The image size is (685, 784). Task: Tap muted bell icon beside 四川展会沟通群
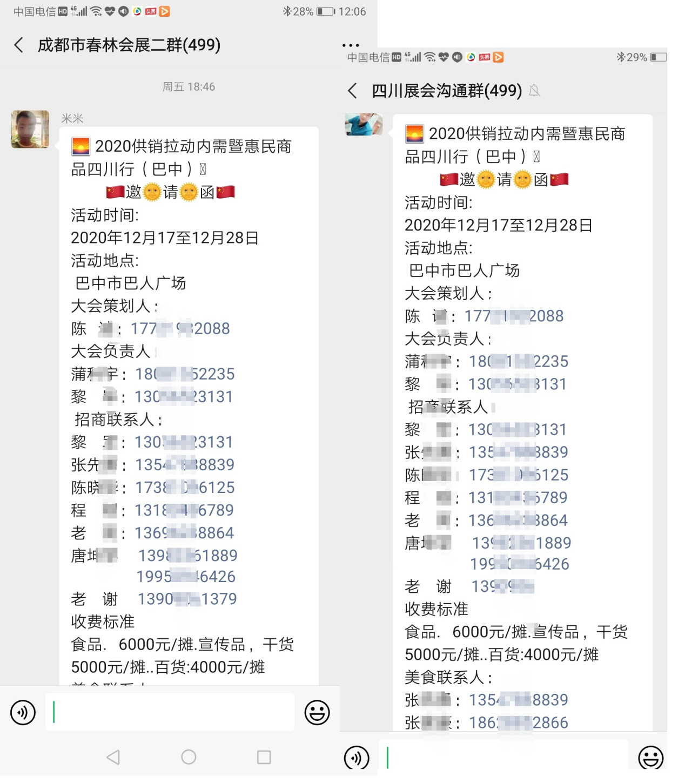point(534,91)
